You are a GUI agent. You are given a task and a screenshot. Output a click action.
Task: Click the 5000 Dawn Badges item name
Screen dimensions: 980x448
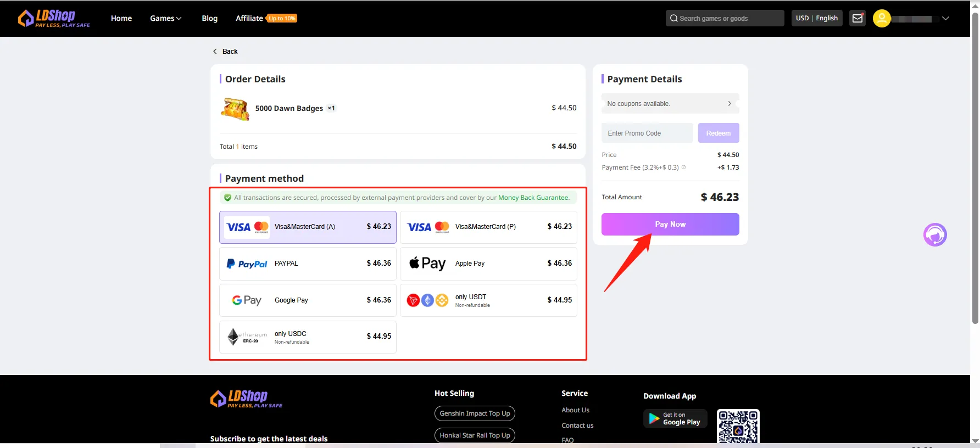(289, 108)
